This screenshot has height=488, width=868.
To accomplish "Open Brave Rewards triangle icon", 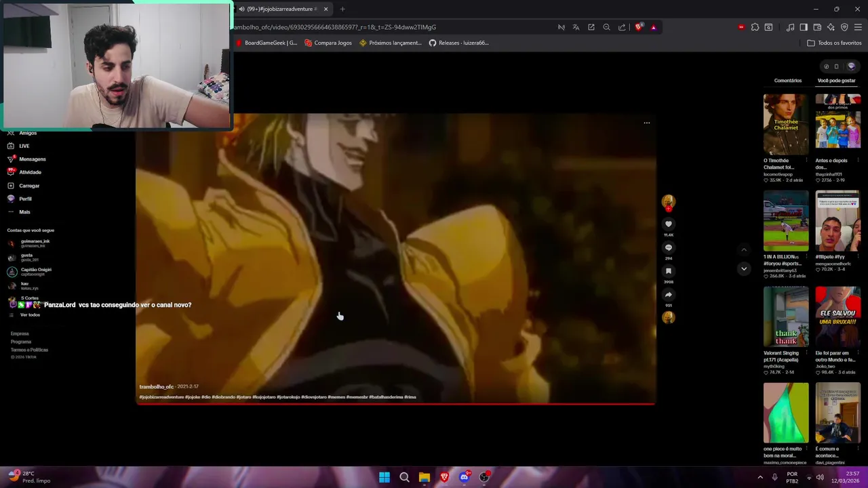I will pos(653,27).
